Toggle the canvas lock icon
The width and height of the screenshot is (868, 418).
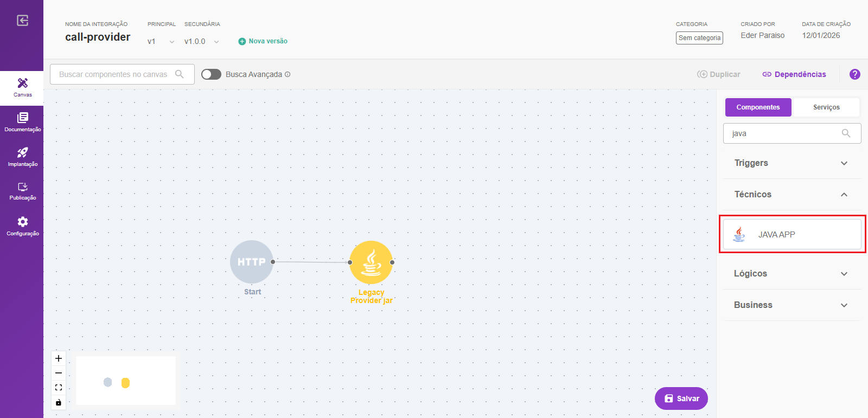pyautogui.click(x=59, y=402)
